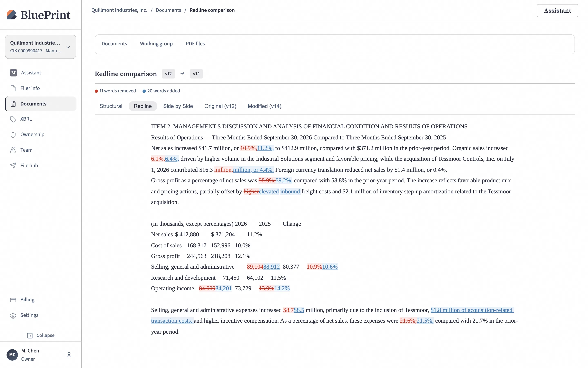The image size is (588, 368).
Task: Open Ownership in the sidebar
Action: [41, 135]
